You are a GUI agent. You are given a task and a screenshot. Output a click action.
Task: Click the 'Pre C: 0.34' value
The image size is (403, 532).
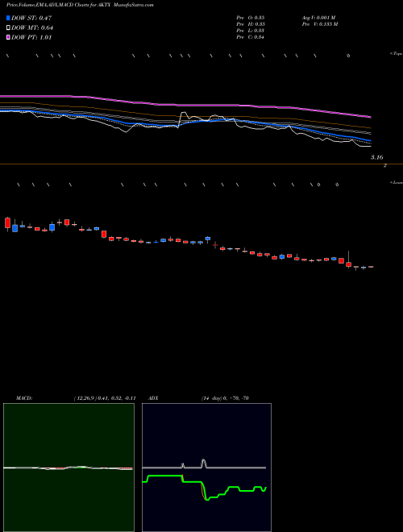click(x=251, y=37)
